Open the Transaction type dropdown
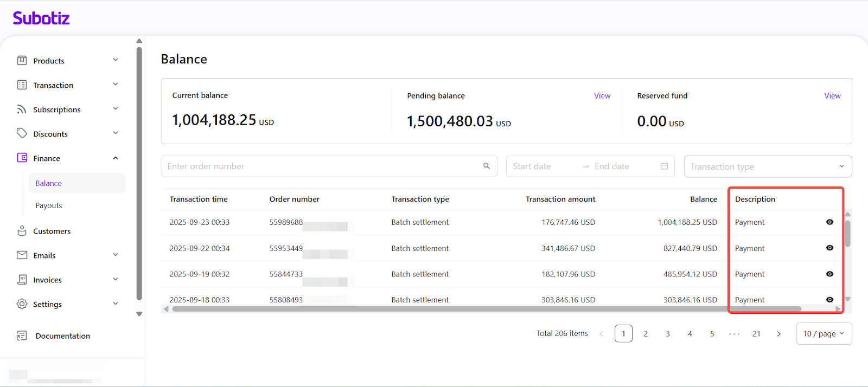868x387 pixels. 767,167
